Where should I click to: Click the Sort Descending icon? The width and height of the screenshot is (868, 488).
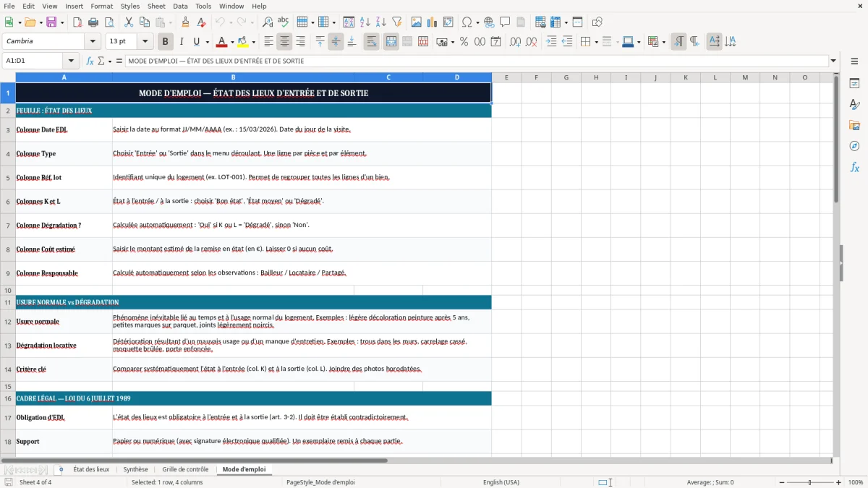coord(380,22)
